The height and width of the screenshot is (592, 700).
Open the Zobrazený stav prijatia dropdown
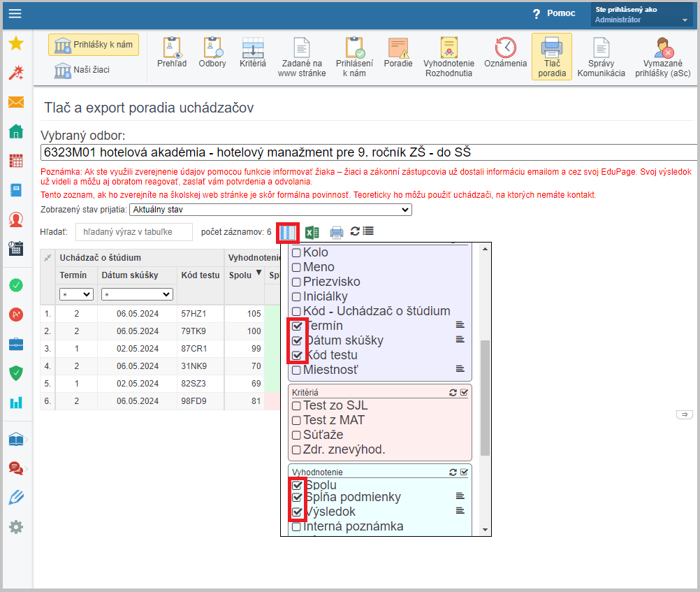tap(270, 210)
